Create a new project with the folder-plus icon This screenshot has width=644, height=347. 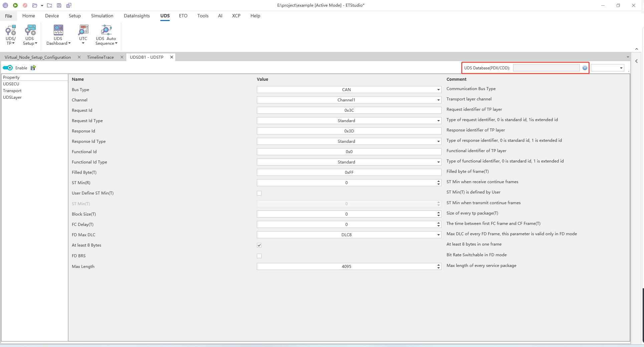[x=49, y=5]
